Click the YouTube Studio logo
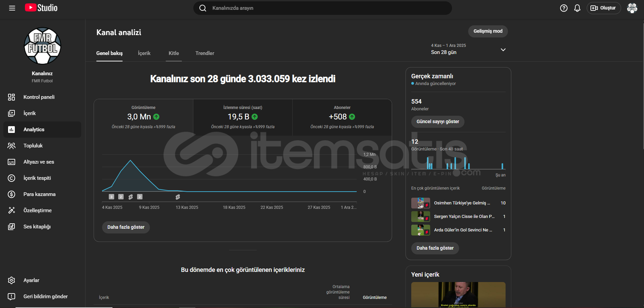Screen dimensions: 644x308 pyautogui.click(x=41, y=8)
